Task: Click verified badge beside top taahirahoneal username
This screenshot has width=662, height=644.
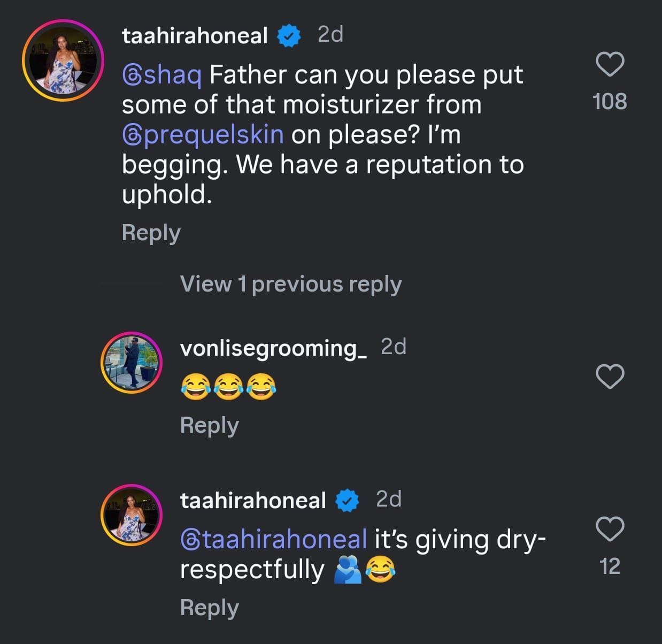Action: (x=289, y=36)
